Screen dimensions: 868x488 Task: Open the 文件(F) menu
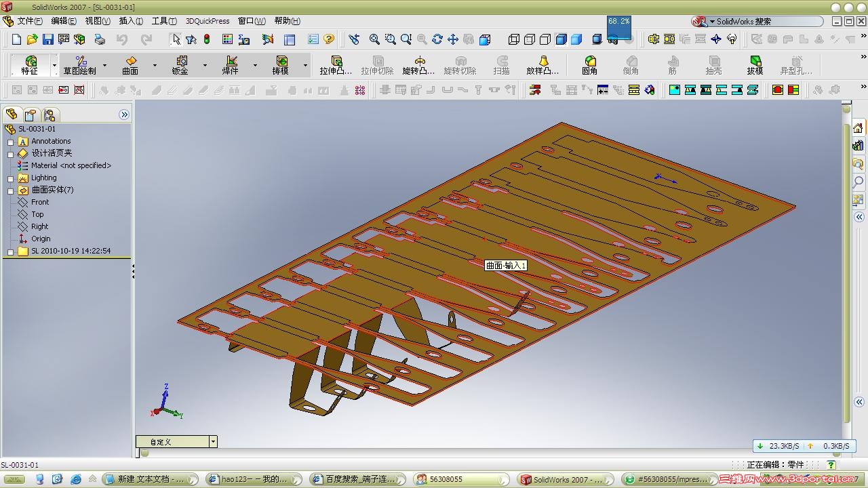pos(30,21)
